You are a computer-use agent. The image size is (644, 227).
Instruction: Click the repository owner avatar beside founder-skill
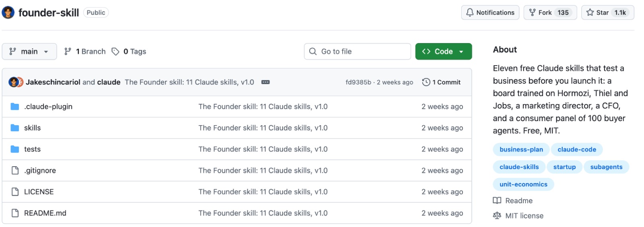tap(8, 12)
